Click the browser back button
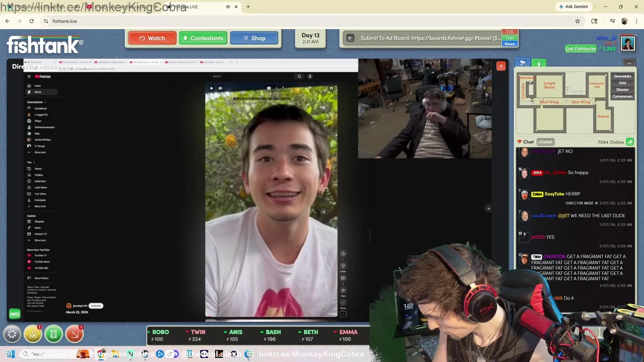 (7, 21)
